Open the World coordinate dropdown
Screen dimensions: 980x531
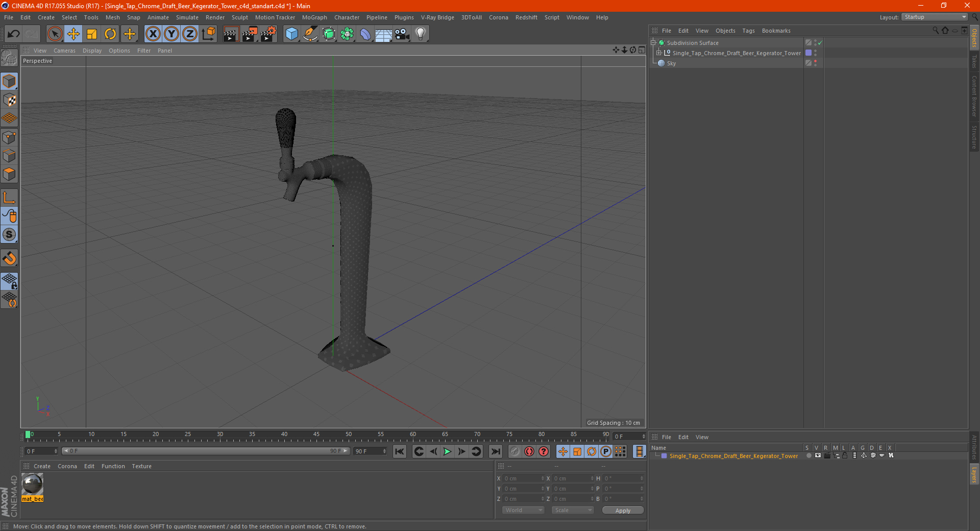point(523,510)
